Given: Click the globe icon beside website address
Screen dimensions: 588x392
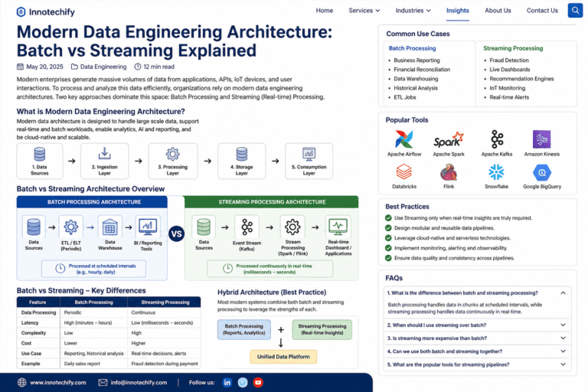Looking at the screenshot, I should (21, 383).
